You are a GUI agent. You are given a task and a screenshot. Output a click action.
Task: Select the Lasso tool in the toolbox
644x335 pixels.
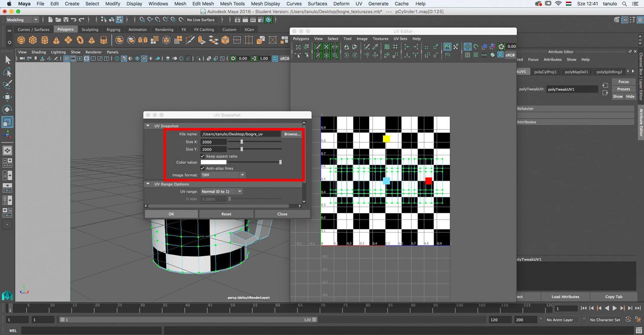click(7, 72)
